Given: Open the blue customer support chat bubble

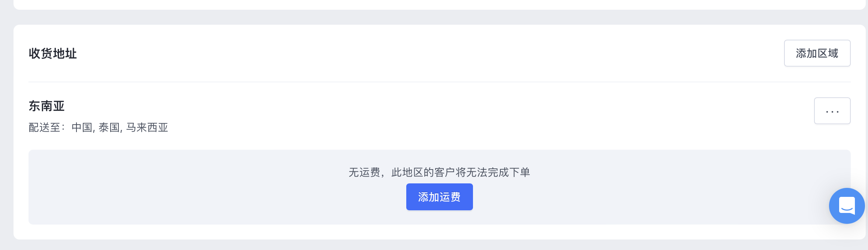Looking at the screenshot, I should [847, 206].
